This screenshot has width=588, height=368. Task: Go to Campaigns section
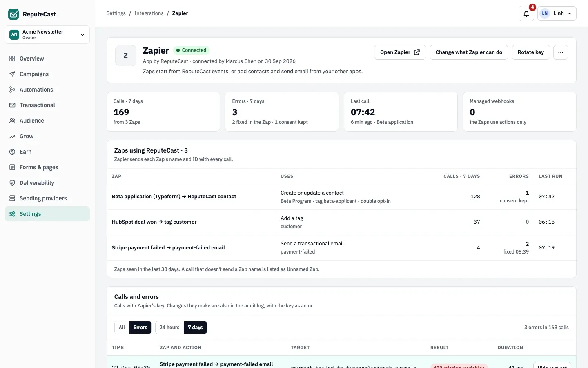pos(47,74)
